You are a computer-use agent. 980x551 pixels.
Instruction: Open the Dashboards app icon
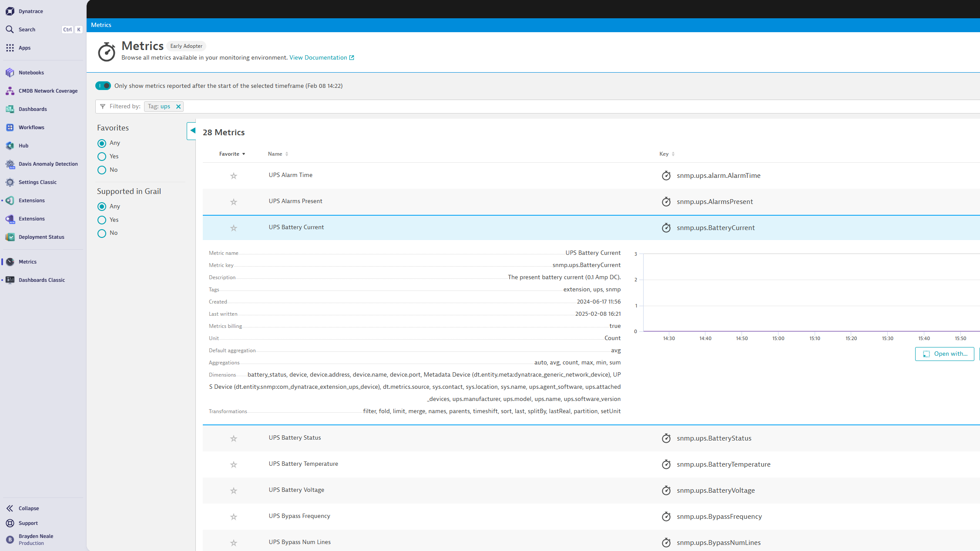coord(10,109)
